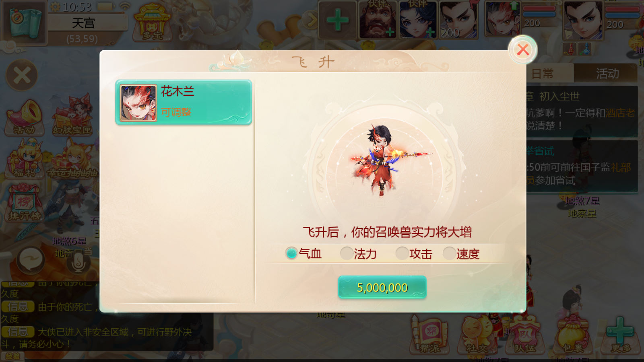The width and height of the screenshot is (644, 362).
Task: Open the 包裹 bag icon
Action: [x=573, y=335]
